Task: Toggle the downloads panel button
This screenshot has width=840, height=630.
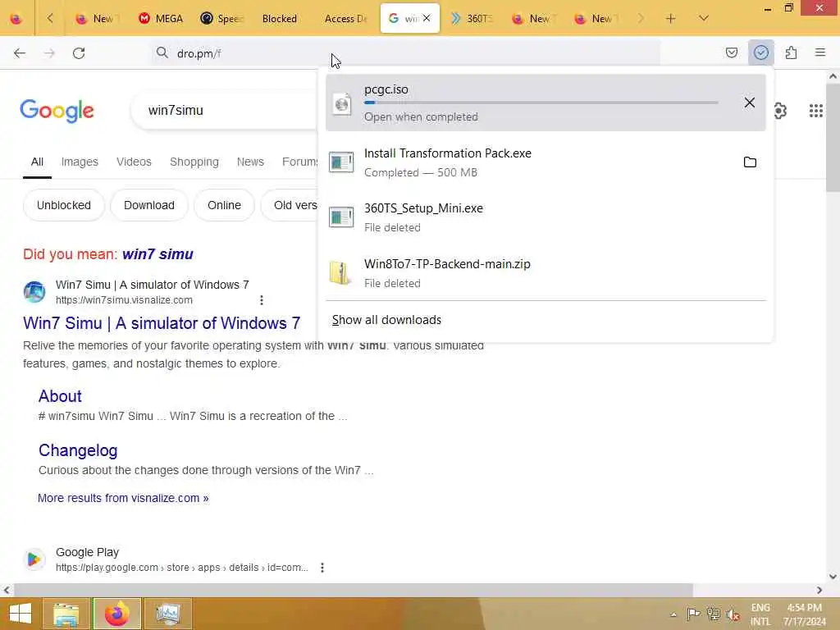Action: [760, 52]
